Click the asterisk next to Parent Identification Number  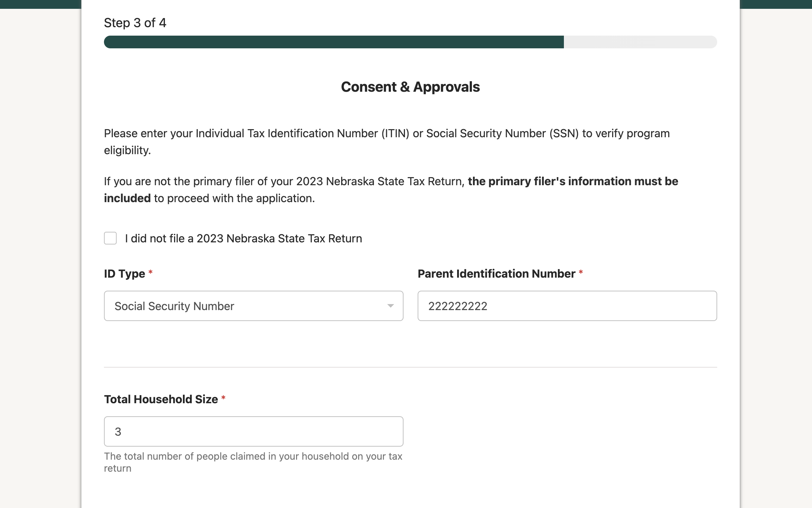point(581,272)
